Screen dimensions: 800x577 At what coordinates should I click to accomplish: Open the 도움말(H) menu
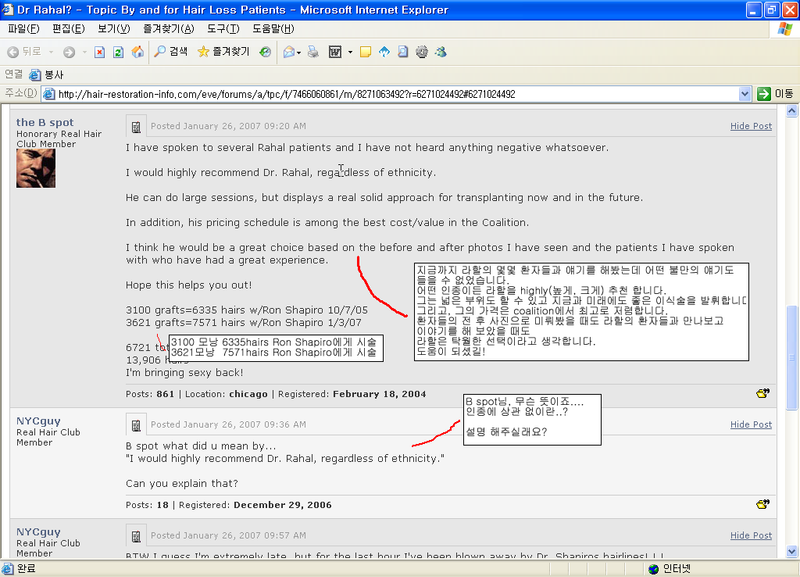273,29
